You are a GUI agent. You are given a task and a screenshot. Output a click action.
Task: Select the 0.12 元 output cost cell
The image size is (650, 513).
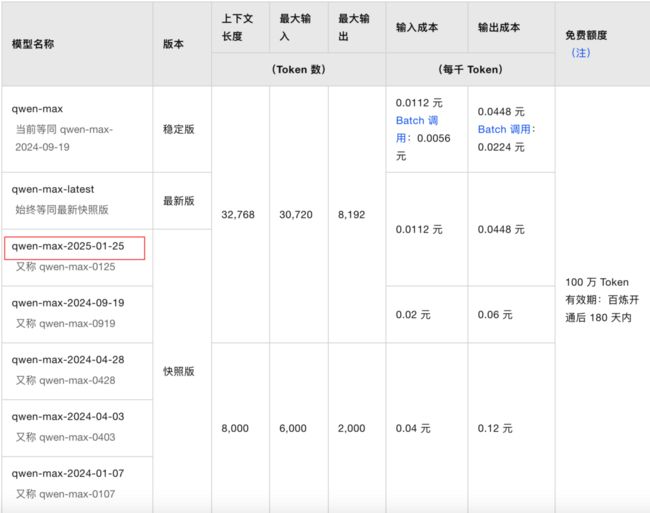pyautogui.click(x=495, y=428)
